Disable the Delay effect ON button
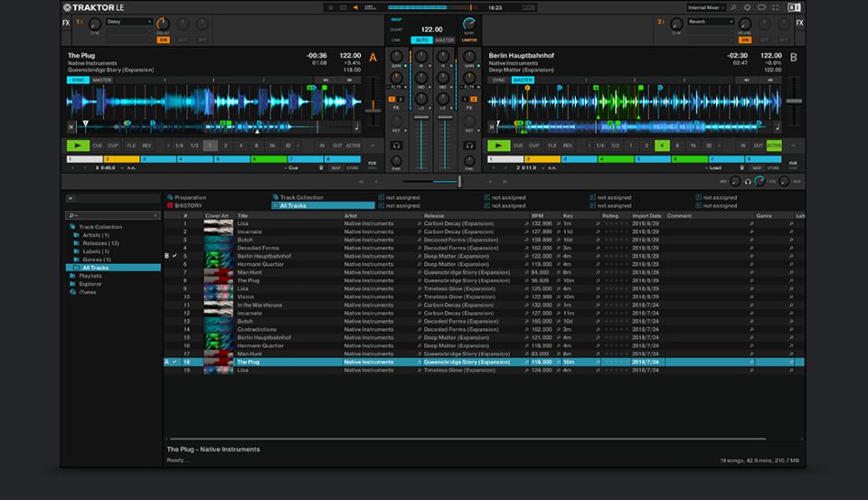This screenshot has height=500, width=868. coord(163,40)
